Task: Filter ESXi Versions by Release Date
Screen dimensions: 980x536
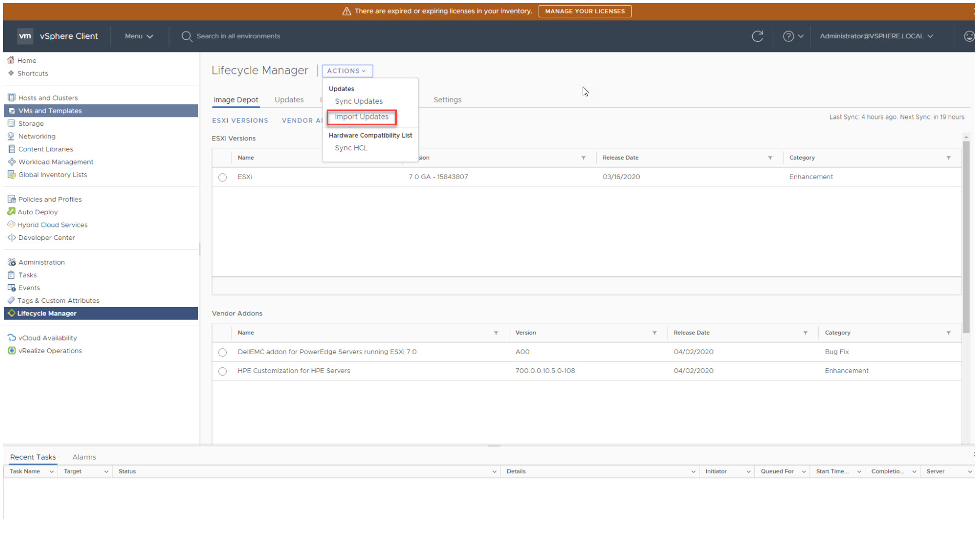Action: pyautogui.click(x=770, y=158)
